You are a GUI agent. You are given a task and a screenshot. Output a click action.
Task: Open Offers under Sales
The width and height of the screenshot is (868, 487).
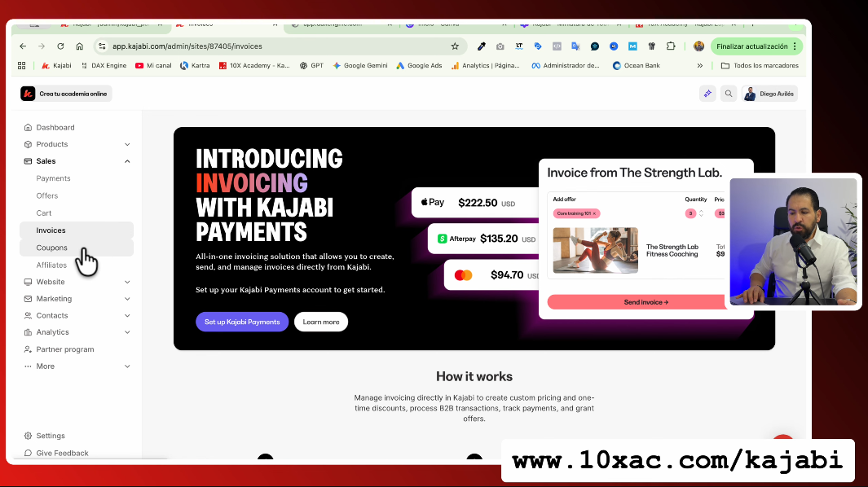(x=47, y=195)
